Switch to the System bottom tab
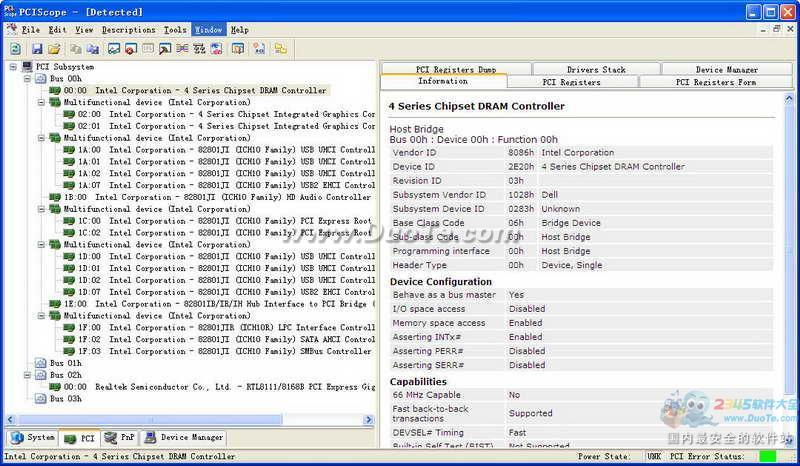The height and width of the screenshot is (466, 800). (33, 437)
